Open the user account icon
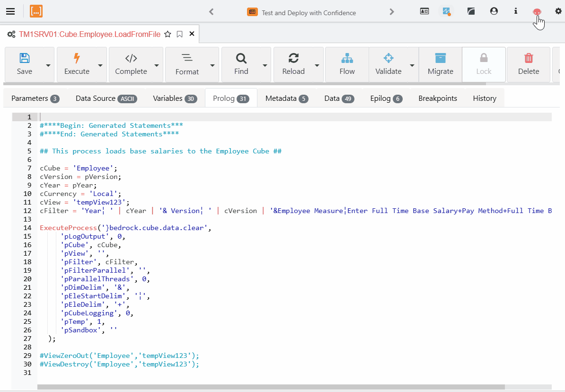Screen dimensions: 565x392 tap(494, 11)
